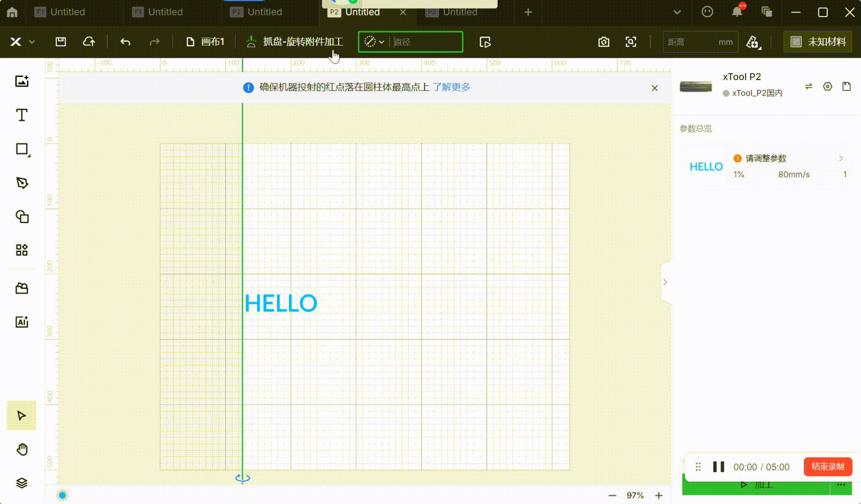Activate the Hand pan tool
Viewport: 861px width, 504px height.
coord(22,450)
